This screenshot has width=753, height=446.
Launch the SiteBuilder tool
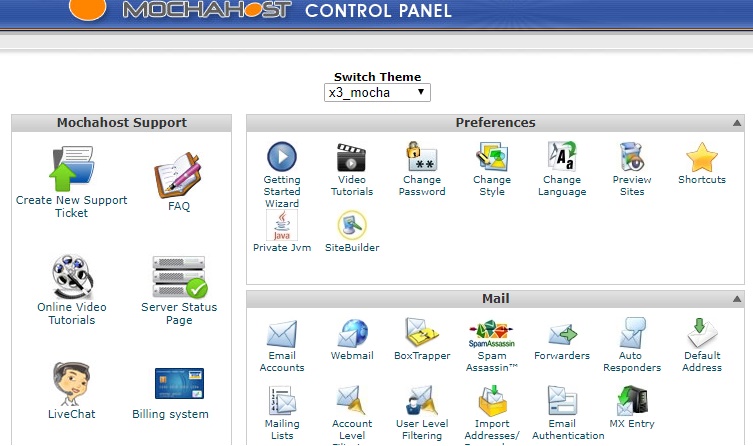352,225
